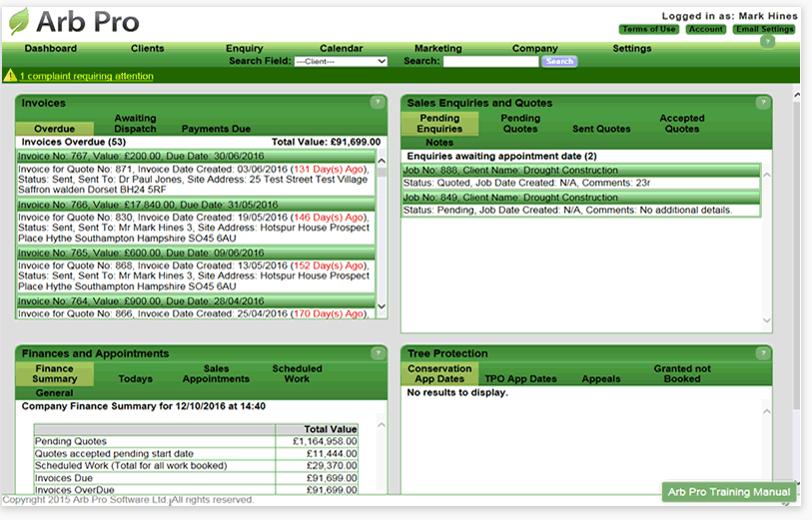The image size is (812, 520).
Task: Open the Company menu
Action: 535,48
